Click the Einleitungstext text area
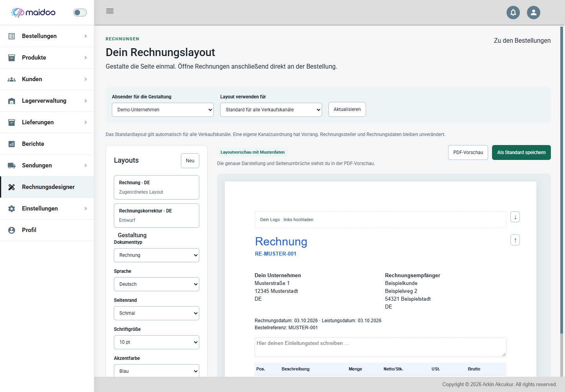Viewport: 565px width, 392px height. [381, 347]
